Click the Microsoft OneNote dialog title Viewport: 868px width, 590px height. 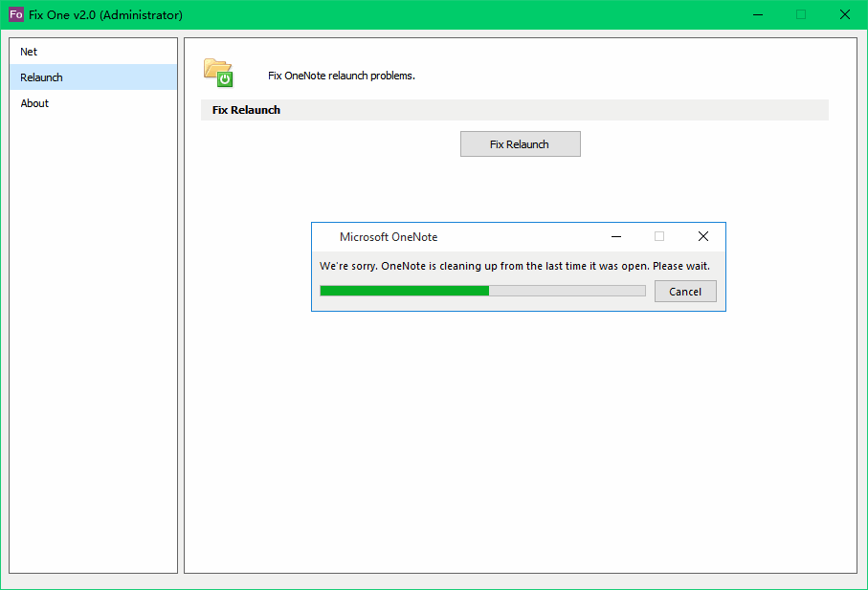tap(389, 236)
